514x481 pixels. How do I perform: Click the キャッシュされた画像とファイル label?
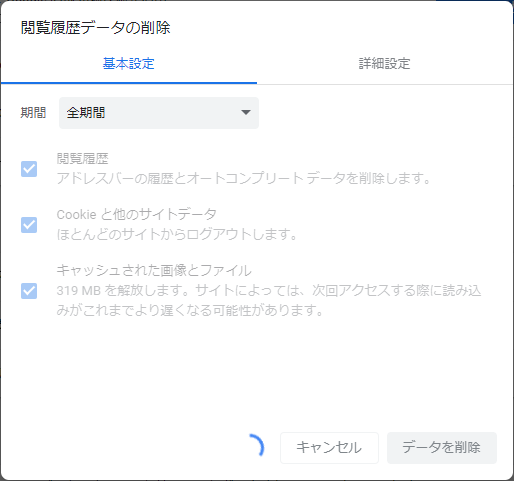(154, 270)
